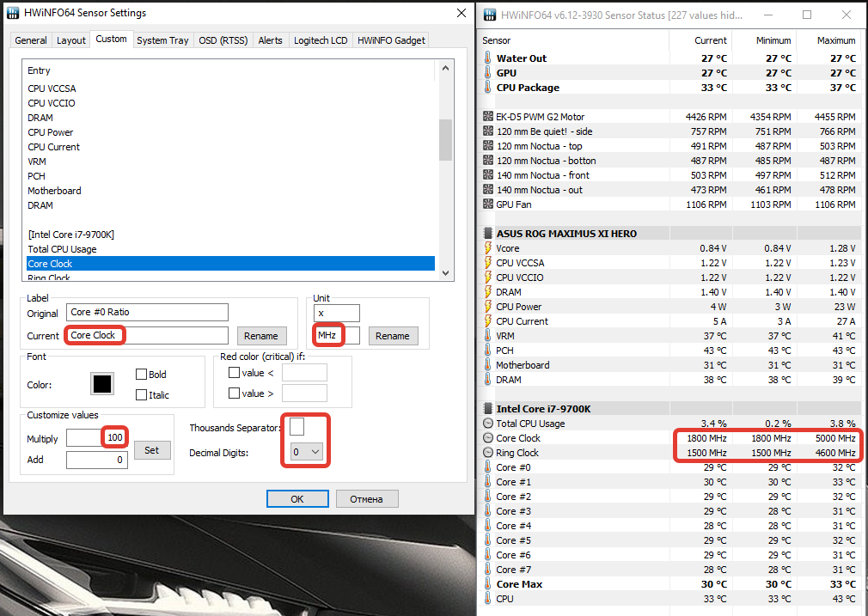This screenshot has height=616, width=868.
Task: Click the Minimum column header in Sensor Status
Action: [x=765, y=40]
